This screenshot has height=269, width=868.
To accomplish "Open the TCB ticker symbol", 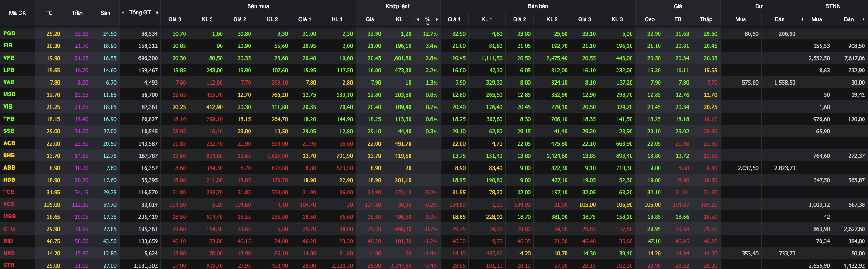I will (9, 192).
